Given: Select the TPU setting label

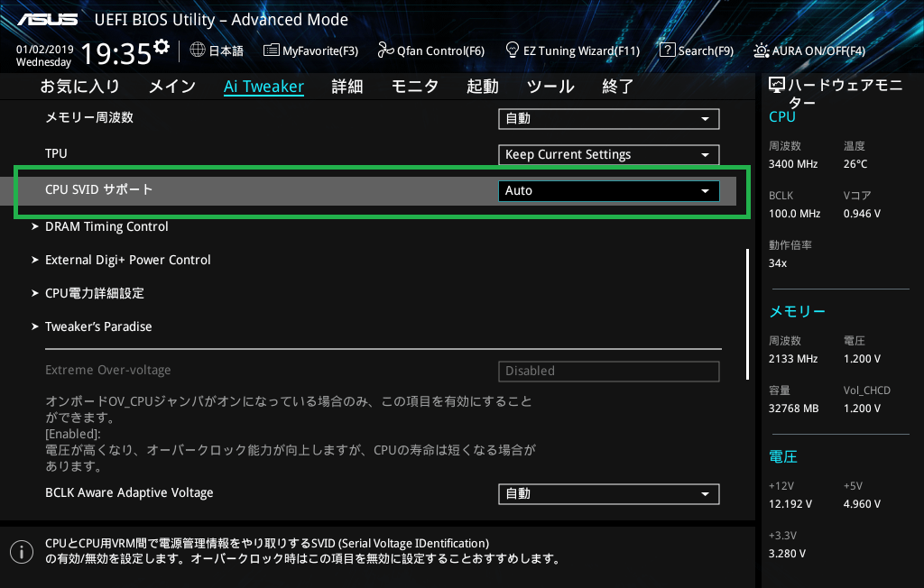Looking at the screenshot, I should click(x=56, y=154).
